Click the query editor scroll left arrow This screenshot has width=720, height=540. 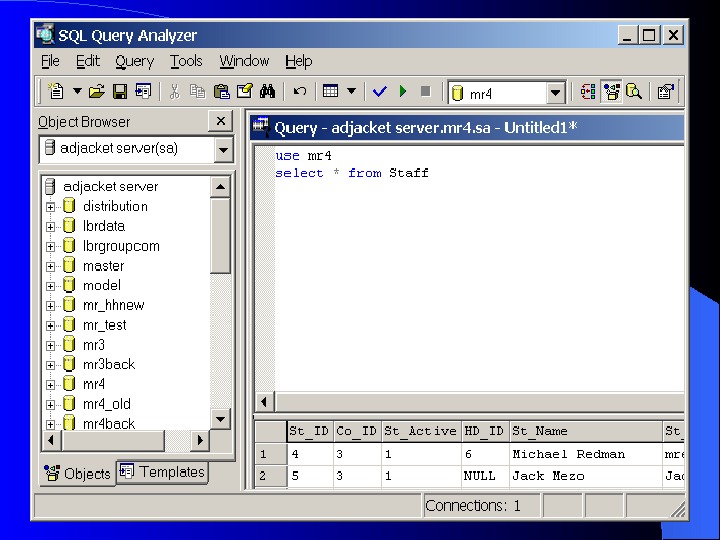(x=264, y=402)
